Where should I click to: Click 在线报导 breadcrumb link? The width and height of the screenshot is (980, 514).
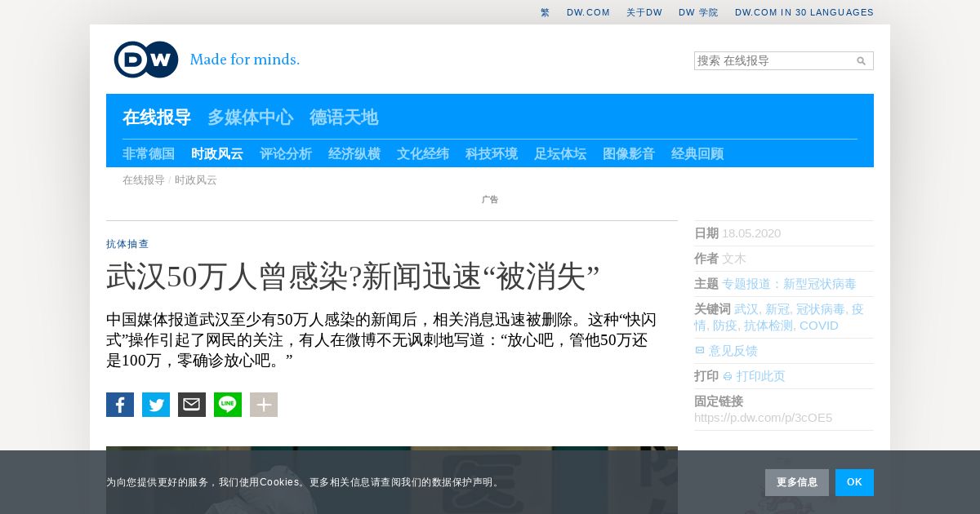tap(144, 180)
